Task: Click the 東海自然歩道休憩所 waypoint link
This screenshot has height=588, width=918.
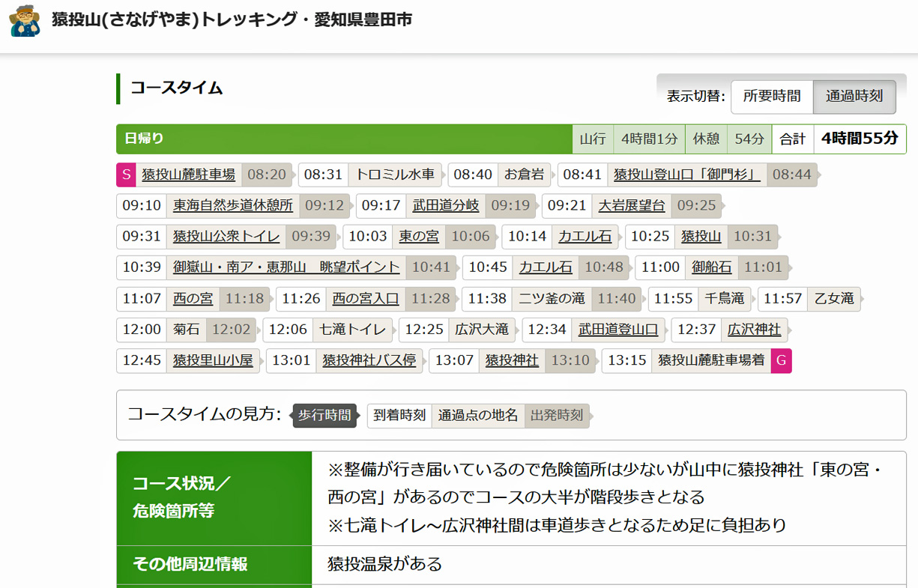Action: [x=233, y=205]
